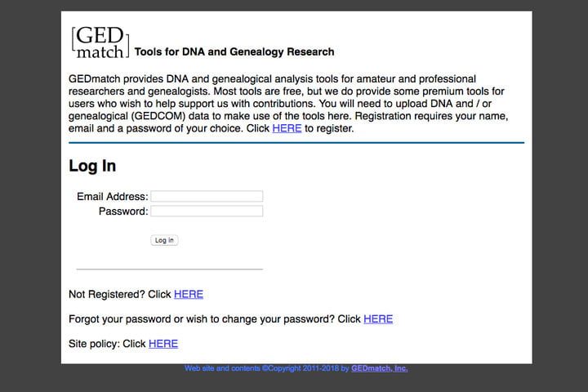588x392 pixels.
Task: Open the HERE link beside Not Registered
Action: point(189,294)
